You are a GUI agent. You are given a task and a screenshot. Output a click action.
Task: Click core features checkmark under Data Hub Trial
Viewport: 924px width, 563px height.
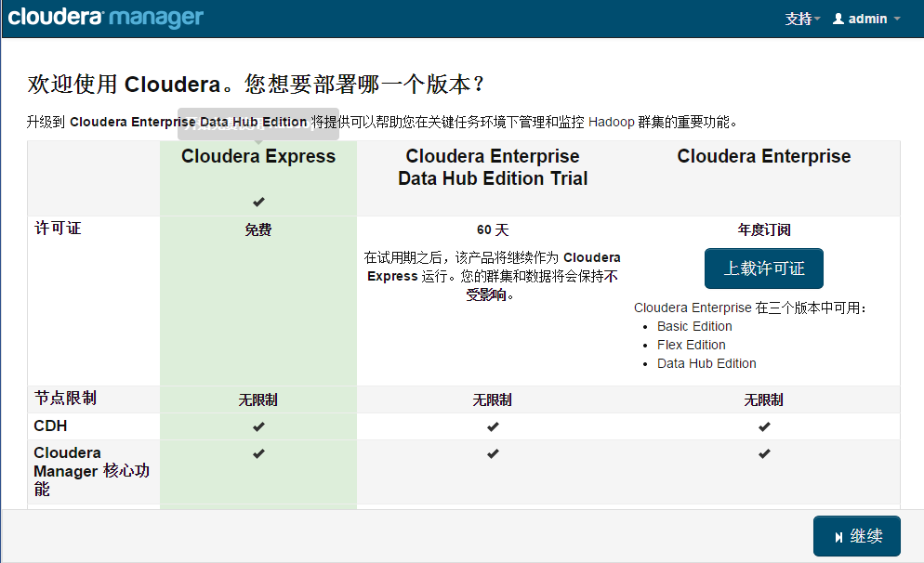493,453
